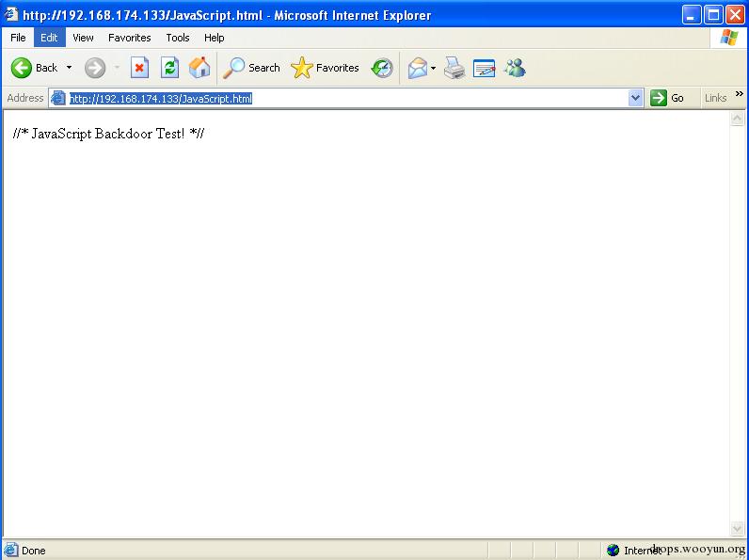
Task: Print the page with printer icon
Action: coord(454,68)
